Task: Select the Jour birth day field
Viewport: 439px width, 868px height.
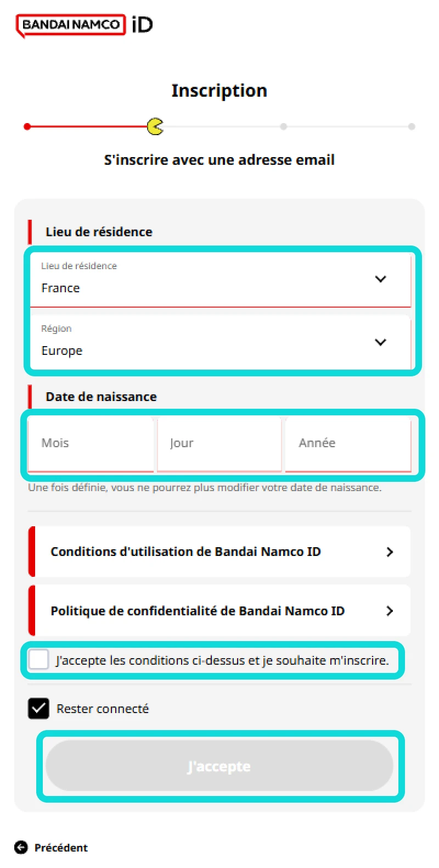Action: pos(219,443)
